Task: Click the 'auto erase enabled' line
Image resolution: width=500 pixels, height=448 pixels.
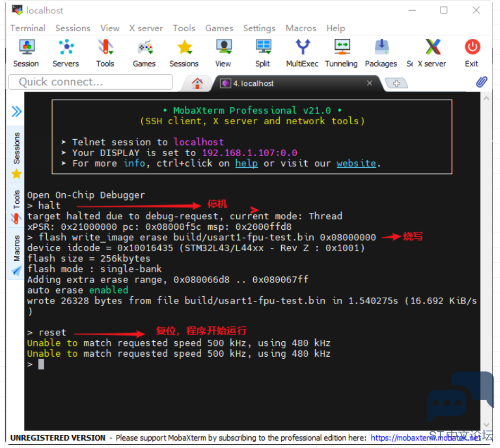Action: (x=78, y=290)
